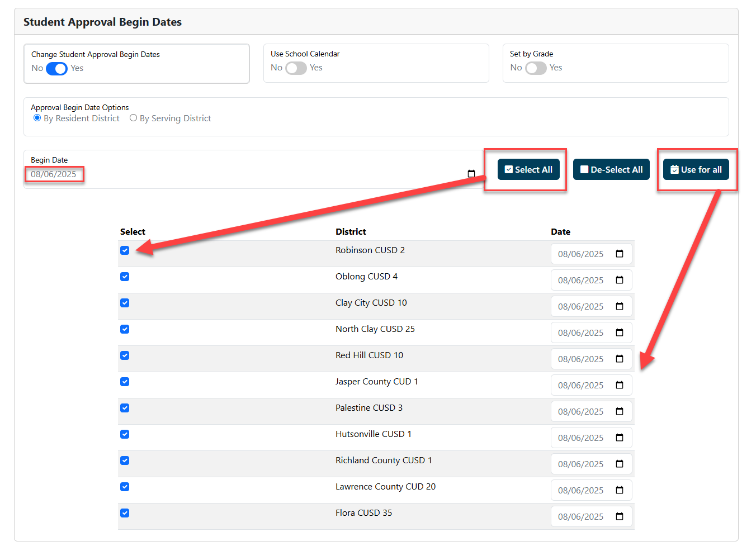Enable the Set by Grade switch

point(536,68)
